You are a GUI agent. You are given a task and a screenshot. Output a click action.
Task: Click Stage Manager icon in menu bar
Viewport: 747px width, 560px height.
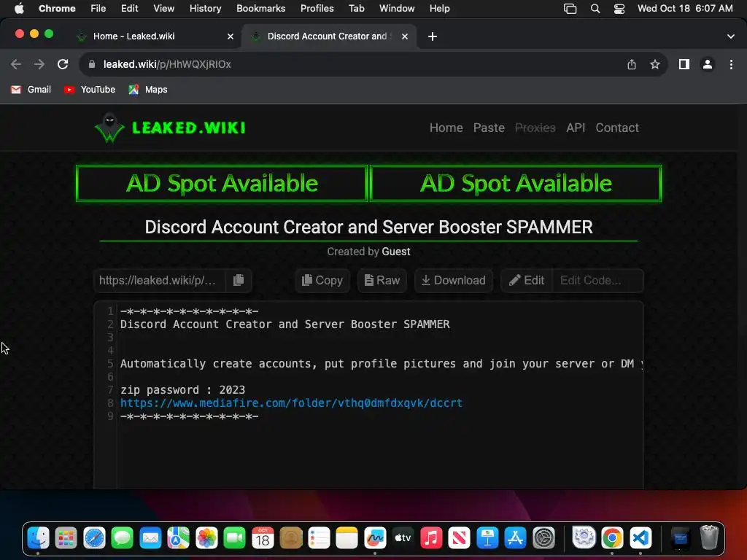570,9
